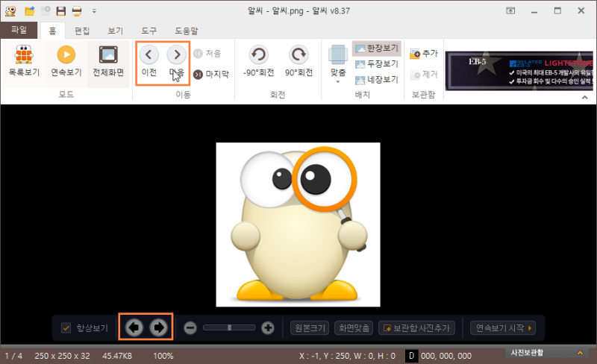The image size is (597, 364).
Task: Select 한장보기 single-page layout
Action: point(376,48)
